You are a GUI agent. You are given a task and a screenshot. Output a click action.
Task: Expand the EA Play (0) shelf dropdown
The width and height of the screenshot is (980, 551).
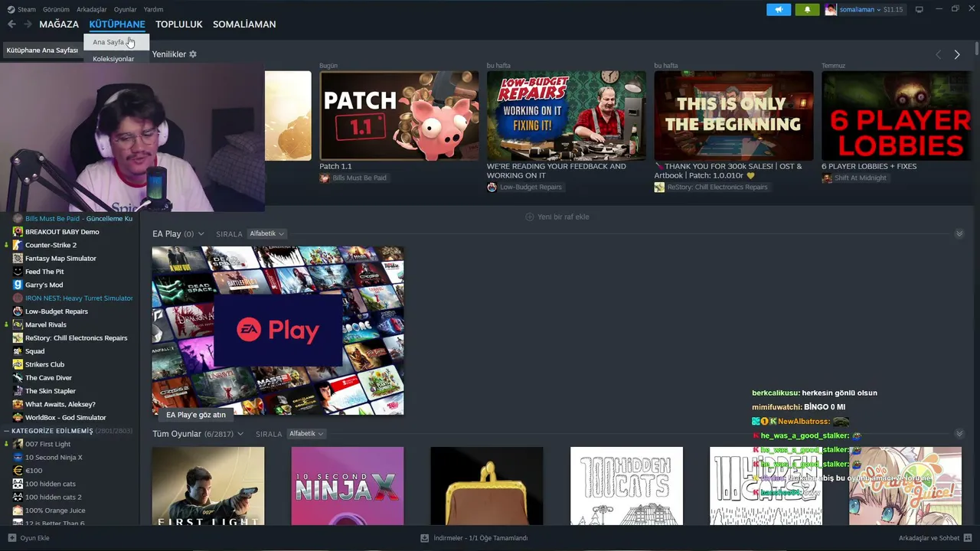[201, 234]
